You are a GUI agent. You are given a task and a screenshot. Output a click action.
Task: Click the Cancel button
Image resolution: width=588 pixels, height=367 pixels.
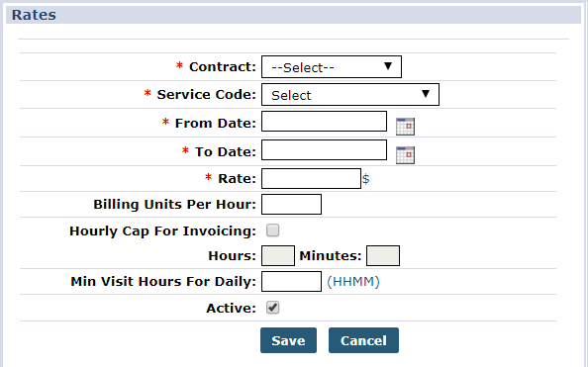pyautogui.click(x=363, y=340)
